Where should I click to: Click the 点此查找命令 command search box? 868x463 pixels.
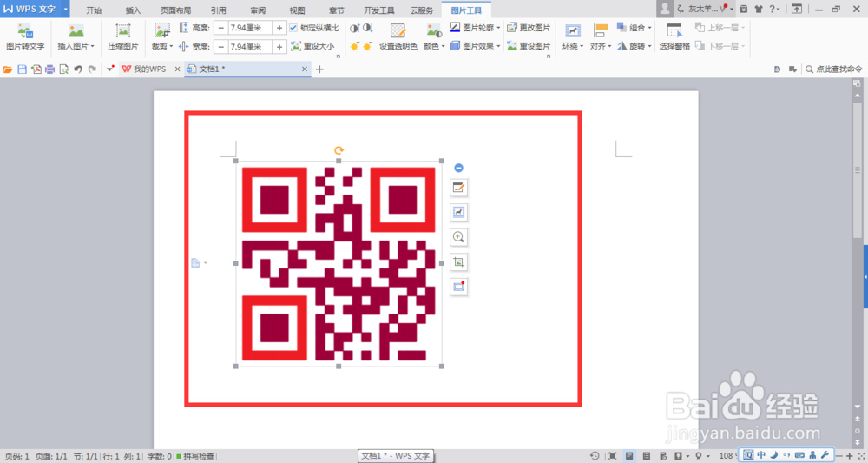point(833,69)
